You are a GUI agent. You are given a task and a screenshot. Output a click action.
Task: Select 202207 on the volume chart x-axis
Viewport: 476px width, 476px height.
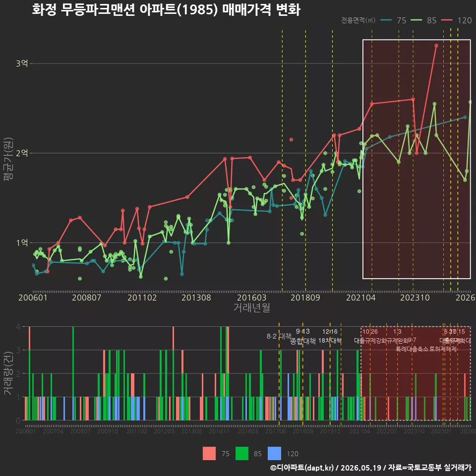coord(387,431)
